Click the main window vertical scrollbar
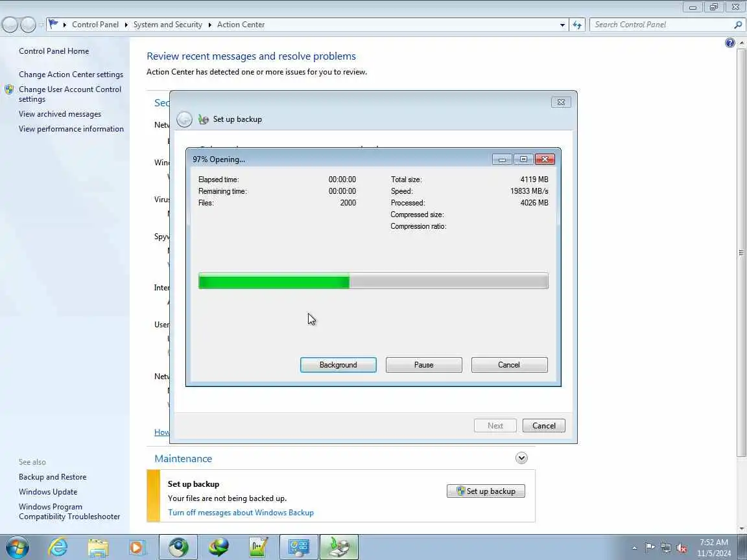The width and height of the screenshot is (747, 560). (741, 252)
